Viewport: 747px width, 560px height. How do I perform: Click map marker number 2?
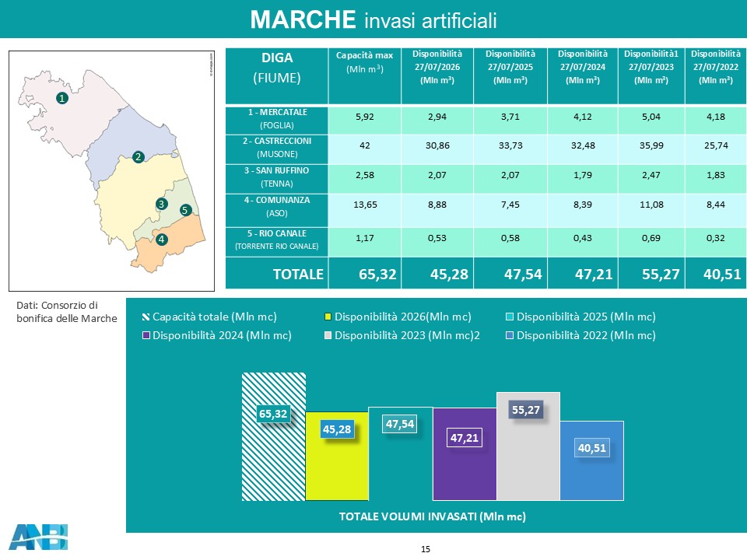point(139,156)
